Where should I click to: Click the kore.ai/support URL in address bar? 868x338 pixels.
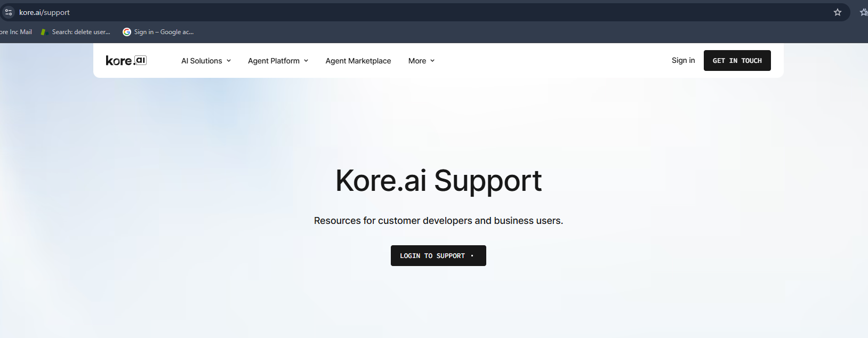pyautogui.click(x=44, y=12)
